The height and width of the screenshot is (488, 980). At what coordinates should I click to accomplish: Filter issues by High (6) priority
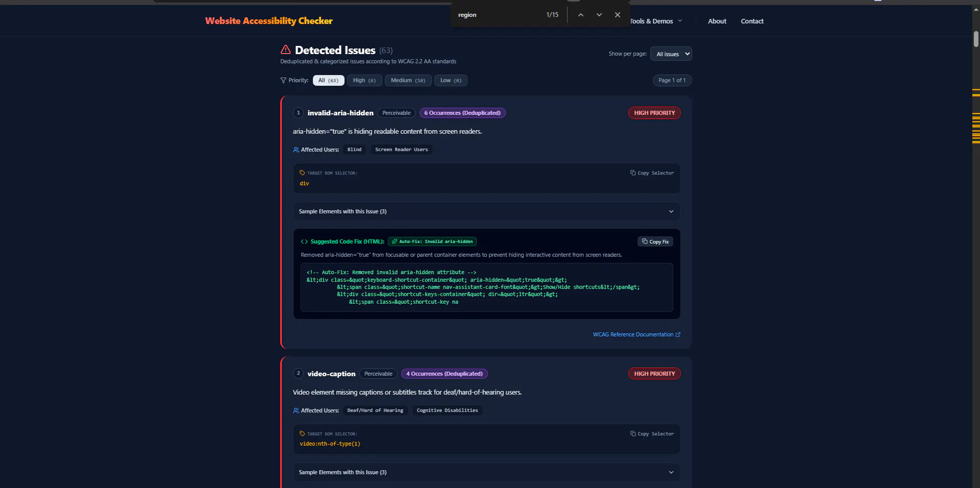pos(364,80)
